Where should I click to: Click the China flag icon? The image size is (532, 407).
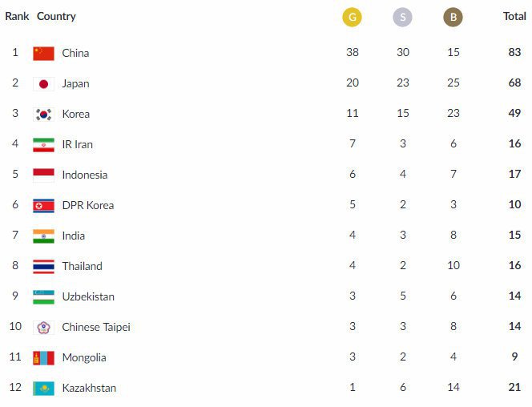(x=43, y=54)
